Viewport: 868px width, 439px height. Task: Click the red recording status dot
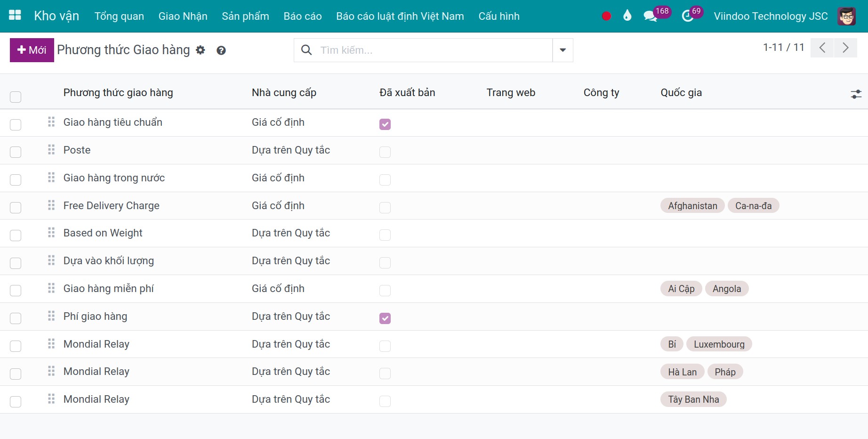tap(606, 16)
